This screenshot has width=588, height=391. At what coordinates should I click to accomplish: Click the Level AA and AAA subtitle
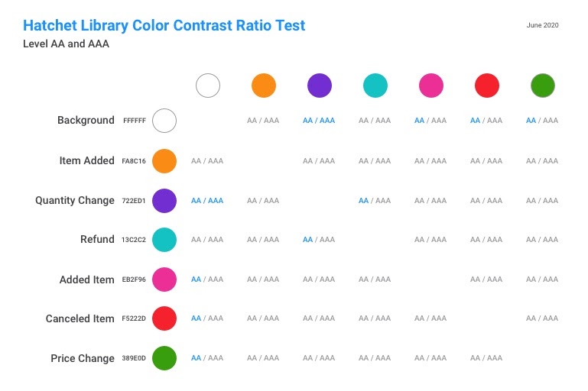tap(67, 44)
